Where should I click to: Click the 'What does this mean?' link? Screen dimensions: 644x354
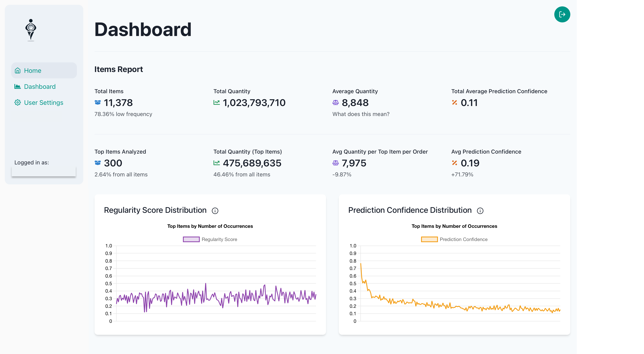click(361, 114)
